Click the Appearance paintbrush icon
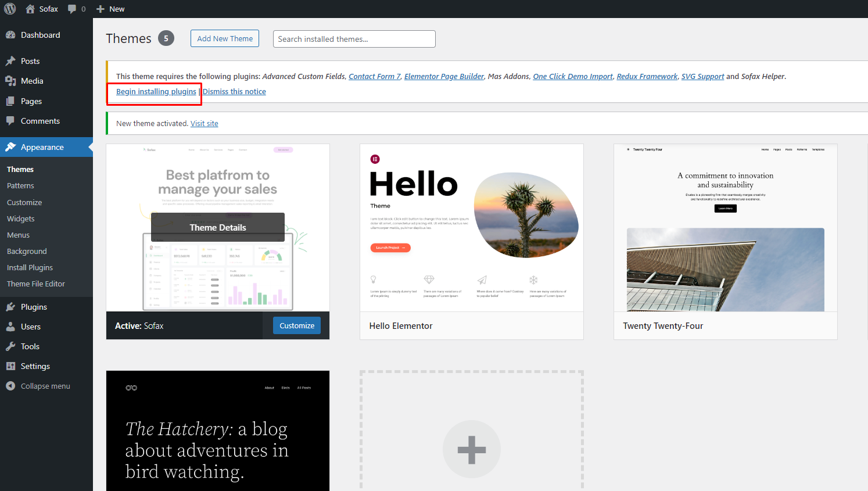This screenshot has height=491, width=868. [10, 147]
